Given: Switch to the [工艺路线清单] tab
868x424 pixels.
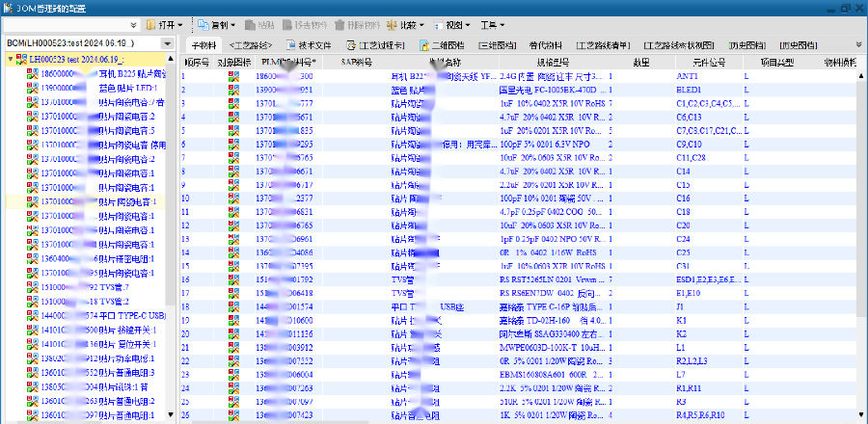Looking at the screenshot, I should point(604,45).
